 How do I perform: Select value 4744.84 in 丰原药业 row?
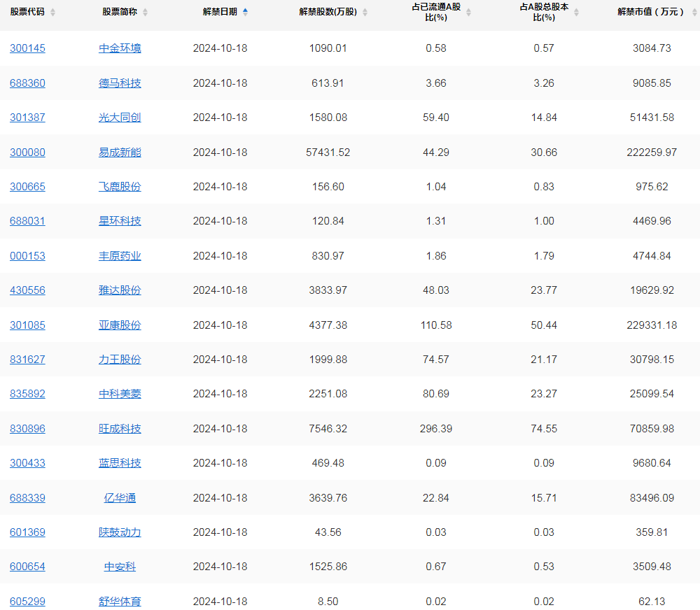652,256
